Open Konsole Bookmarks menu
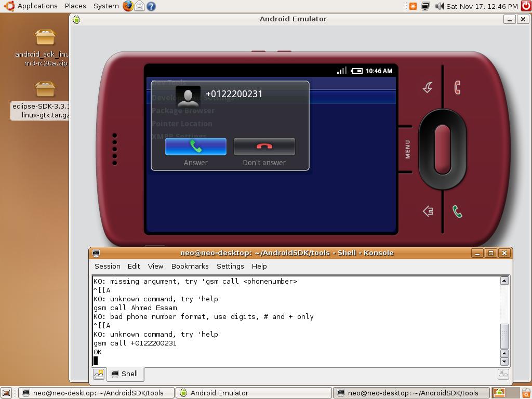 click(190, 267)
